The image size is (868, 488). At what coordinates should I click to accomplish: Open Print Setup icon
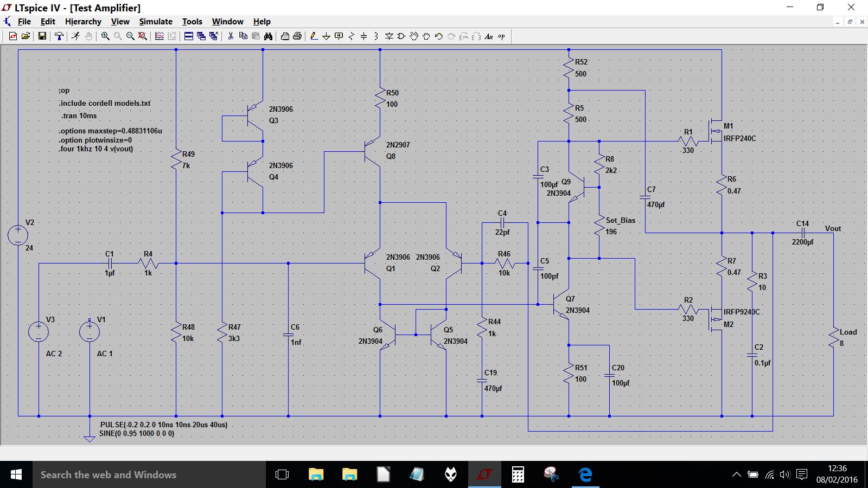point(285,36)
